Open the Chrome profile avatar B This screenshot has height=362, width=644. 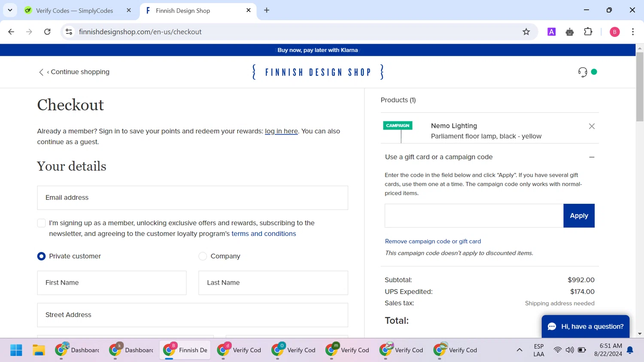615,32
